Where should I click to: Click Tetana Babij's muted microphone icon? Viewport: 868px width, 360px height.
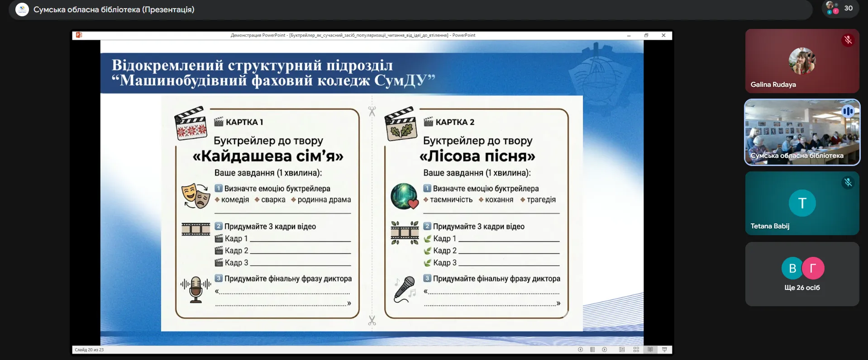coord(848,182)
